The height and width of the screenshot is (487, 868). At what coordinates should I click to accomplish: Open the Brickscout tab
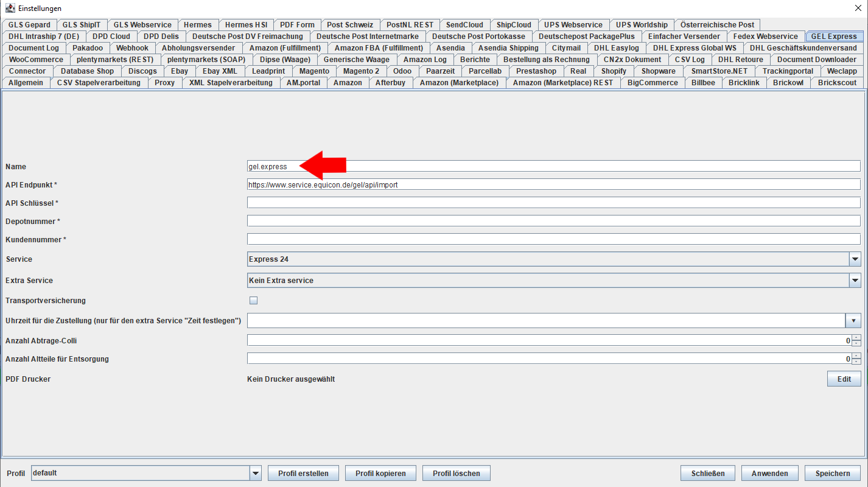click(x=837, y=83)
